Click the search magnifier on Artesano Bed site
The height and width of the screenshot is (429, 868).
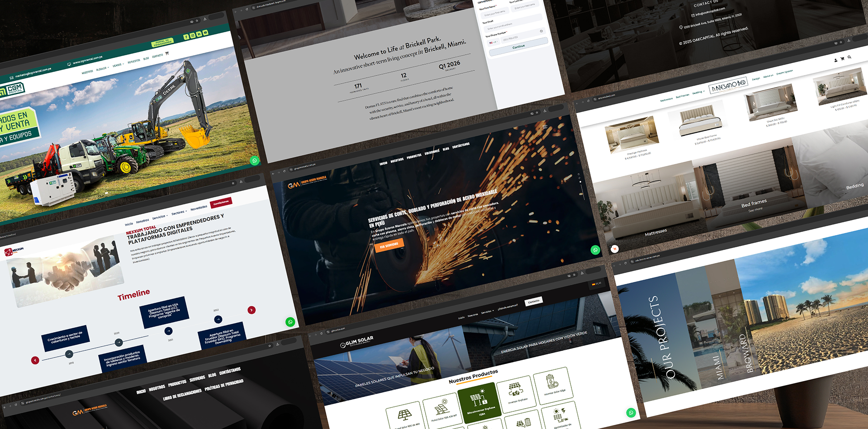pyautogui.click(x=849, y=57)
